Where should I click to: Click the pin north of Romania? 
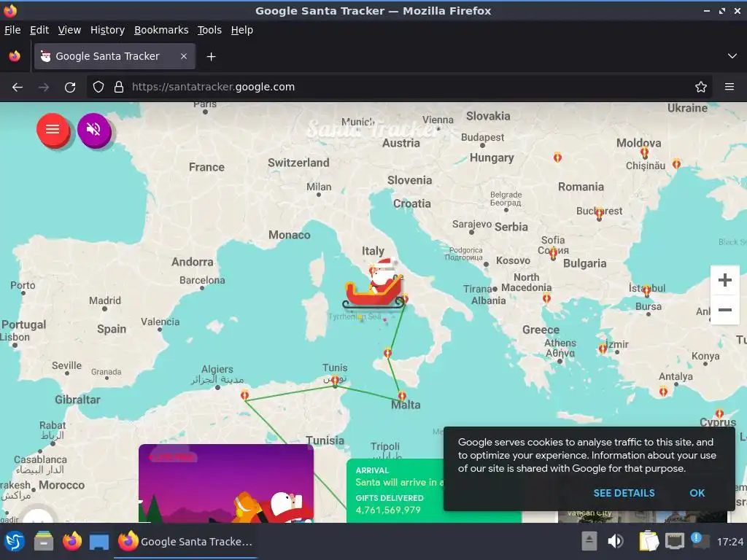pos(557,157)
